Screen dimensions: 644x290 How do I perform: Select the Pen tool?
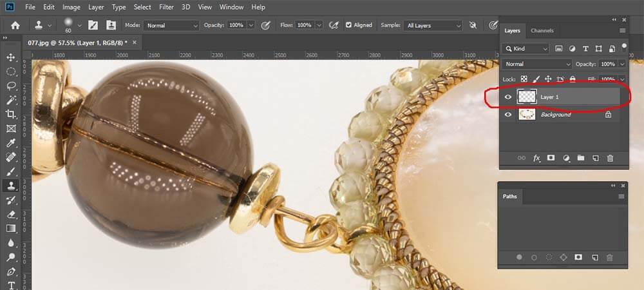[x=11, y=271]
